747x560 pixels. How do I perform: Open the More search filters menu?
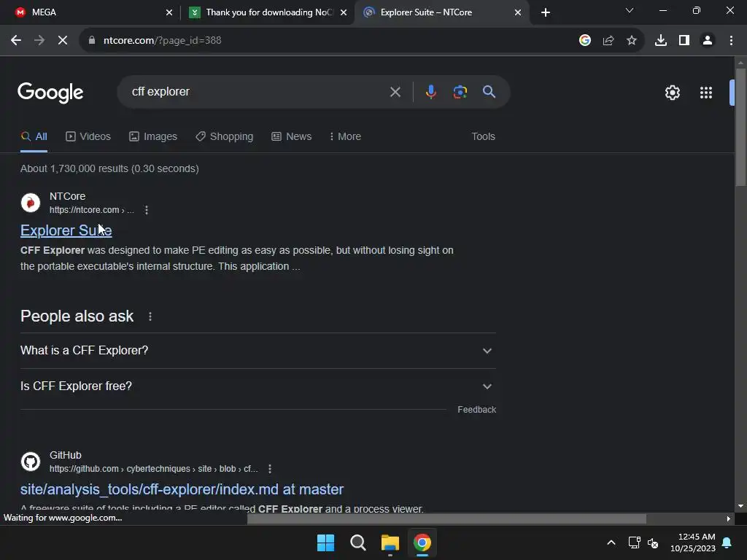coord(345,136)
